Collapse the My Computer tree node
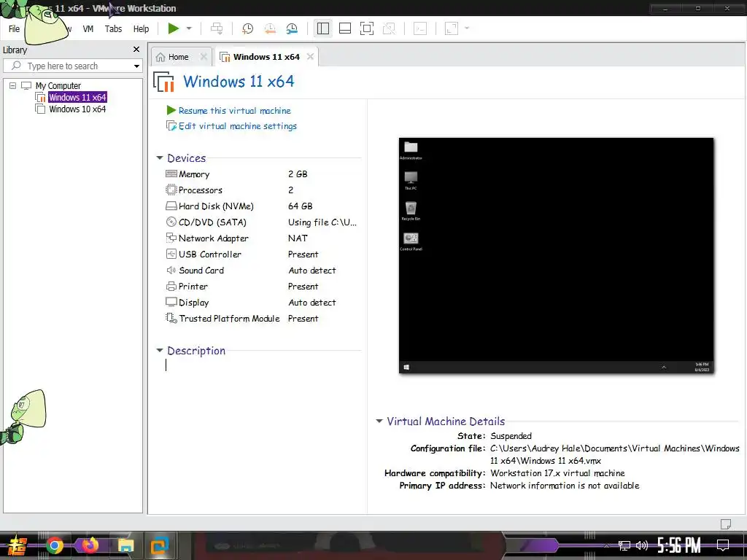 pyautogui.click(x=13, y=86)
